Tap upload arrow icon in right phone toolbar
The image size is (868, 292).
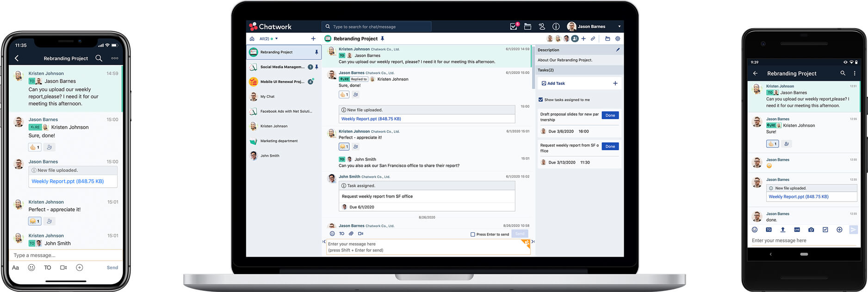(783, 230)
